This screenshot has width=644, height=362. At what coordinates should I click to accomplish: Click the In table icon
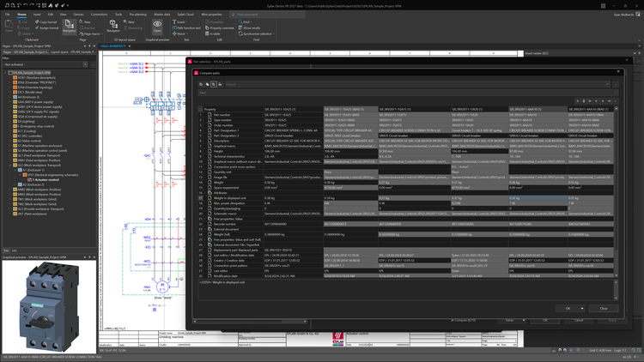[x=208, y=33]
